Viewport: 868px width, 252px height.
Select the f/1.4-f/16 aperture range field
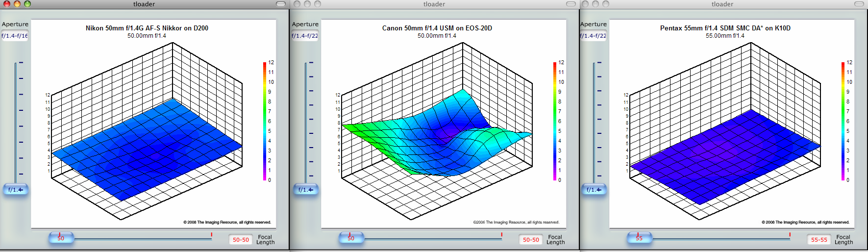(15, 36)
